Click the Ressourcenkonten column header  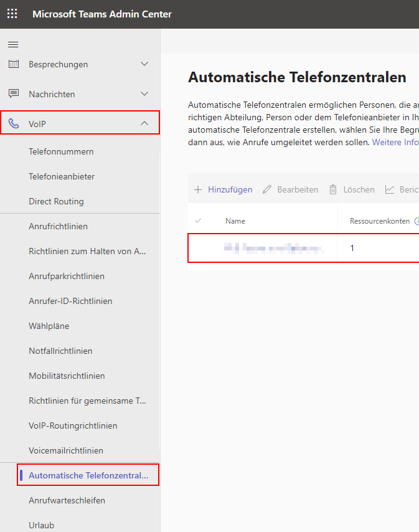tap(380, 221)
